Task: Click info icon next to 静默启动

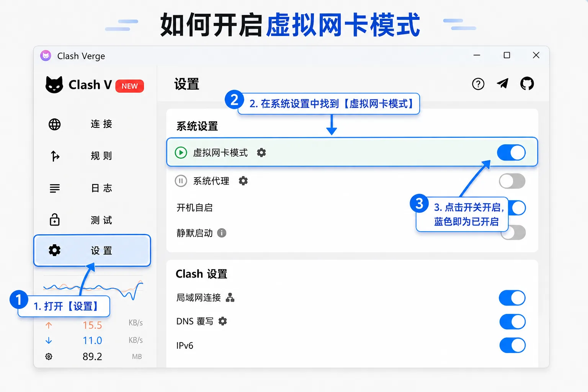Action: [222, 233]
